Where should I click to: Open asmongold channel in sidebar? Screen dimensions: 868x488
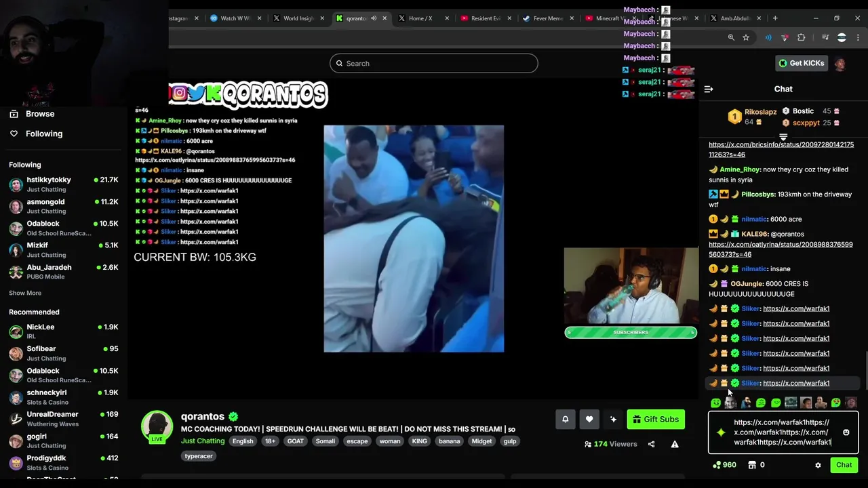coord(64,206)
